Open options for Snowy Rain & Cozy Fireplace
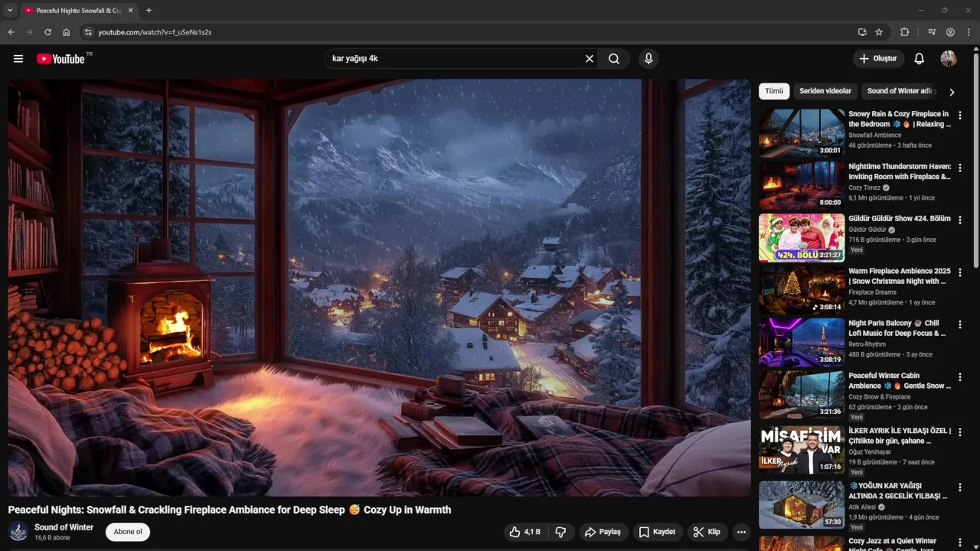Image resolution: width=980 pixels, height=551 pixels. [960, 115]
